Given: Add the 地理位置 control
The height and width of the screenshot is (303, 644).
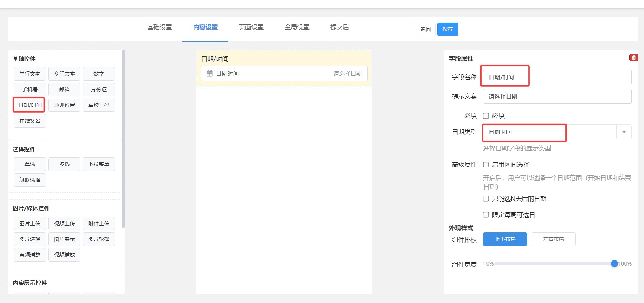Looking at the screenshot, I should coord(64,105).
